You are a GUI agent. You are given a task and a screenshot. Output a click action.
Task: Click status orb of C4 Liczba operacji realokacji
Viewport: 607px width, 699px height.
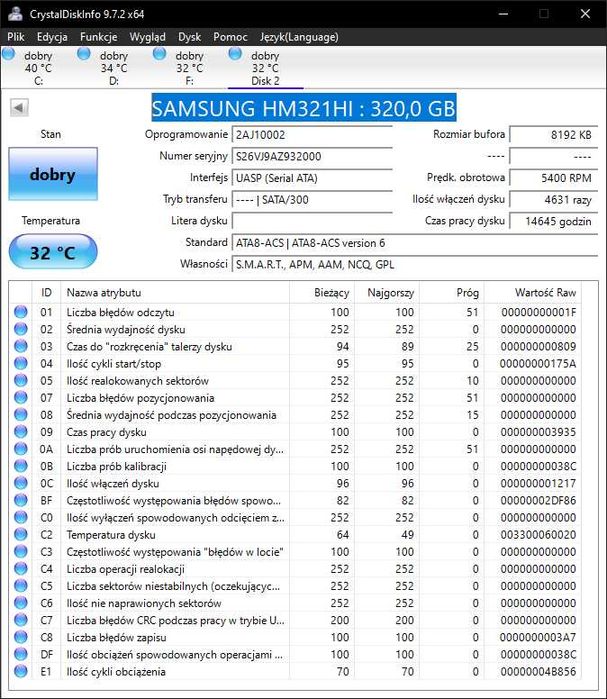[21, 569]
